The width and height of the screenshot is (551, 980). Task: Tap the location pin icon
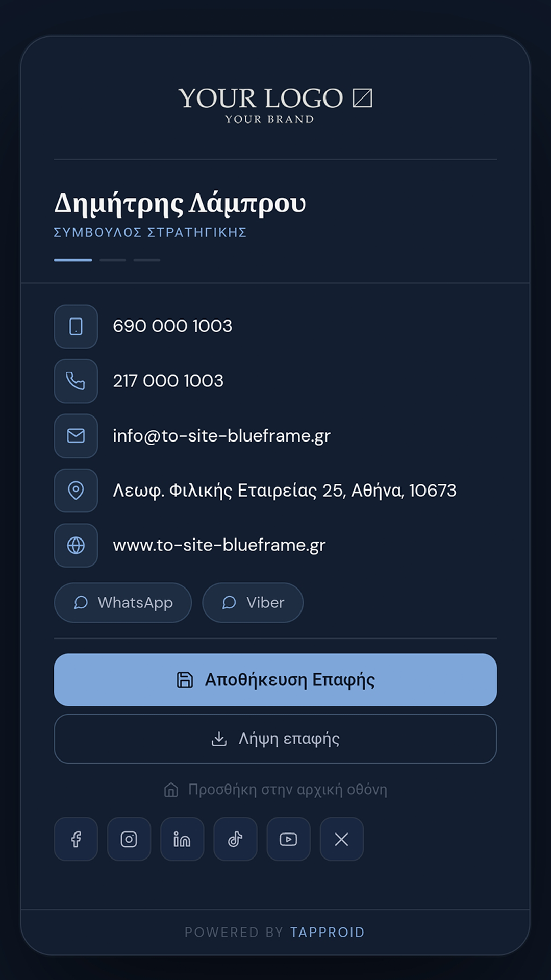point(76,491)
